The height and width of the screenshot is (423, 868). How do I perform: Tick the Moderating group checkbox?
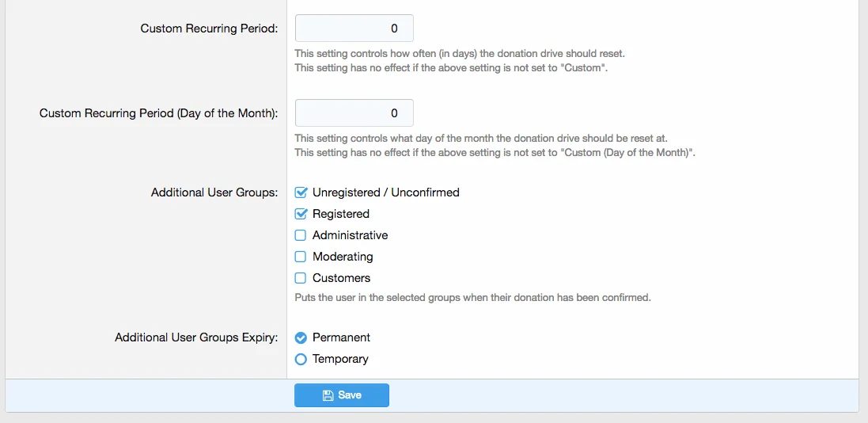pyautogui.click(x=301, y=257)
